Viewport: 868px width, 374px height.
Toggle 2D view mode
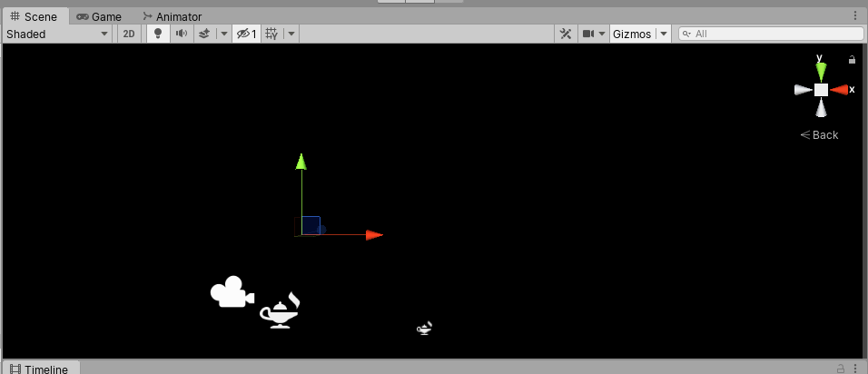pyautogui.click(x=129, y=34)
